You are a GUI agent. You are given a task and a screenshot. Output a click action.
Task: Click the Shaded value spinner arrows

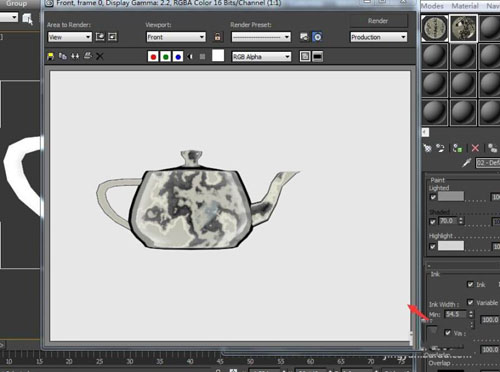461,221
